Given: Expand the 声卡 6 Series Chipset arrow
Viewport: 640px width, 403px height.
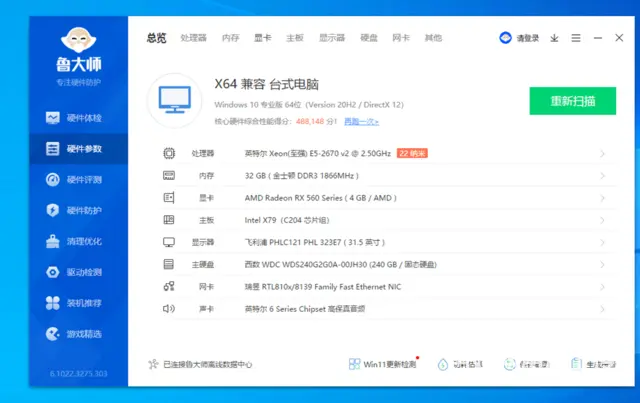Looking at the screenshot, I should pos(602,309).
